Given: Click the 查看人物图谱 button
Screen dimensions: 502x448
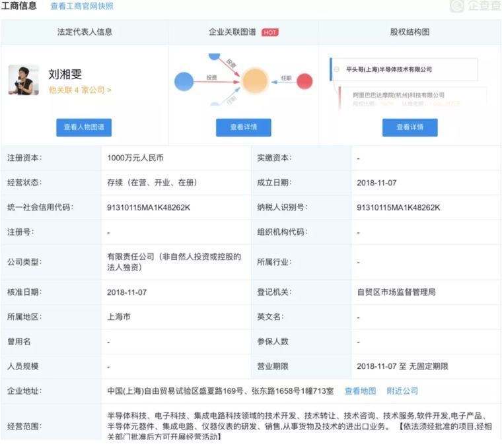Looking at the screenshot, I should tap(84, 127).
